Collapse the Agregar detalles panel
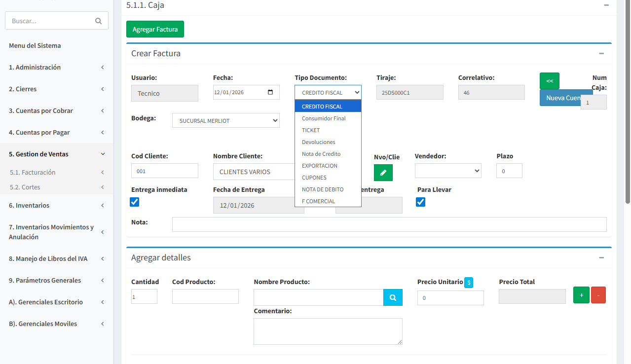631x364 pixels. tap(601, 257)
